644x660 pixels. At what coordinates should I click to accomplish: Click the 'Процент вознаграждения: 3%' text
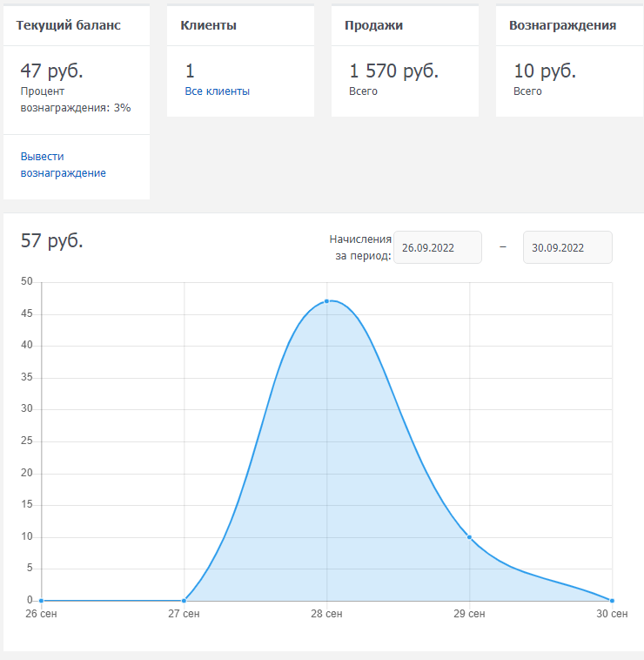75,99
